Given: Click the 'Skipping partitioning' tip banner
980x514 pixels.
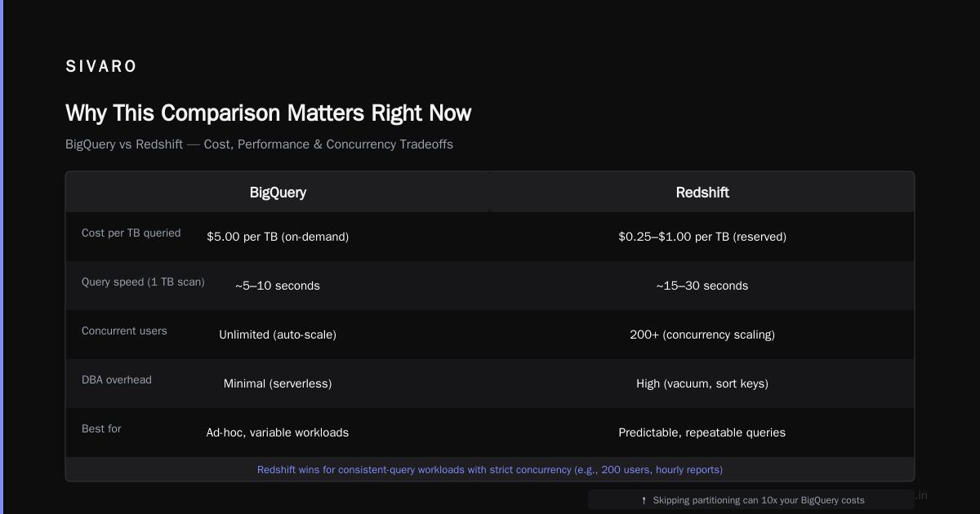Looking at the screenshot, I should click(751, 499).
